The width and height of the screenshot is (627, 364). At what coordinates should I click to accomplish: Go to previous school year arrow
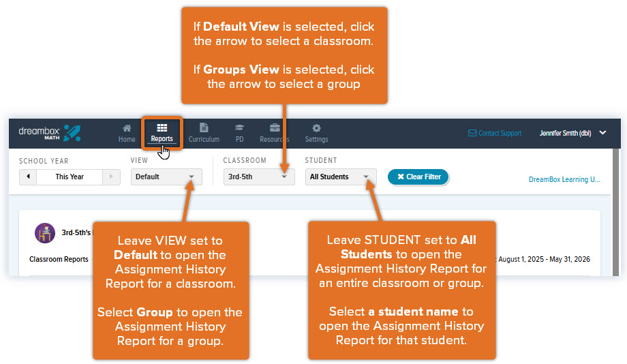point(28,177)
